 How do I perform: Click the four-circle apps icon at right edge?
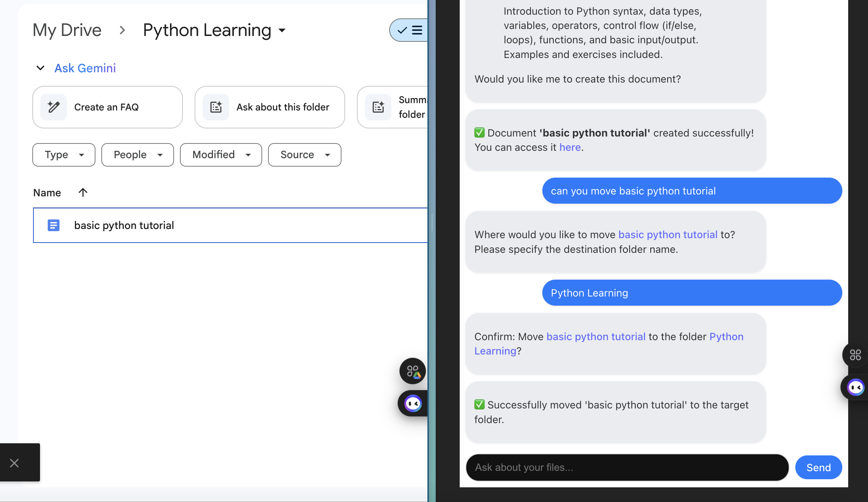[x=855, y=355]
